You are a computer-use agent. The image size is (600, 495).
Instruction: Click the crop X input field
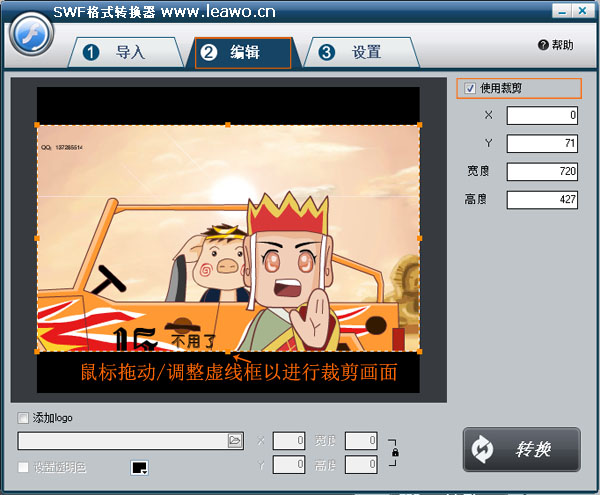(542, 116)
